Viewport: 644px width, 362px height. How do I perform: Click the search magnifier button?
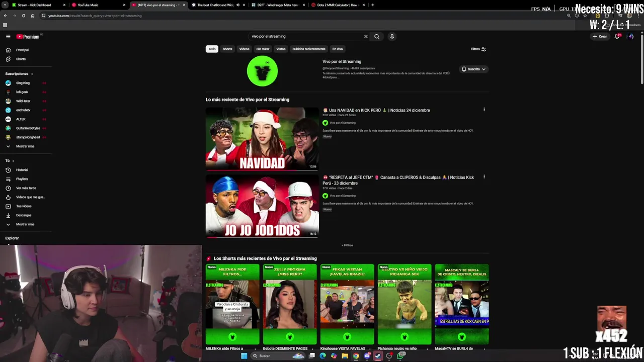click(x=377, y=36)
